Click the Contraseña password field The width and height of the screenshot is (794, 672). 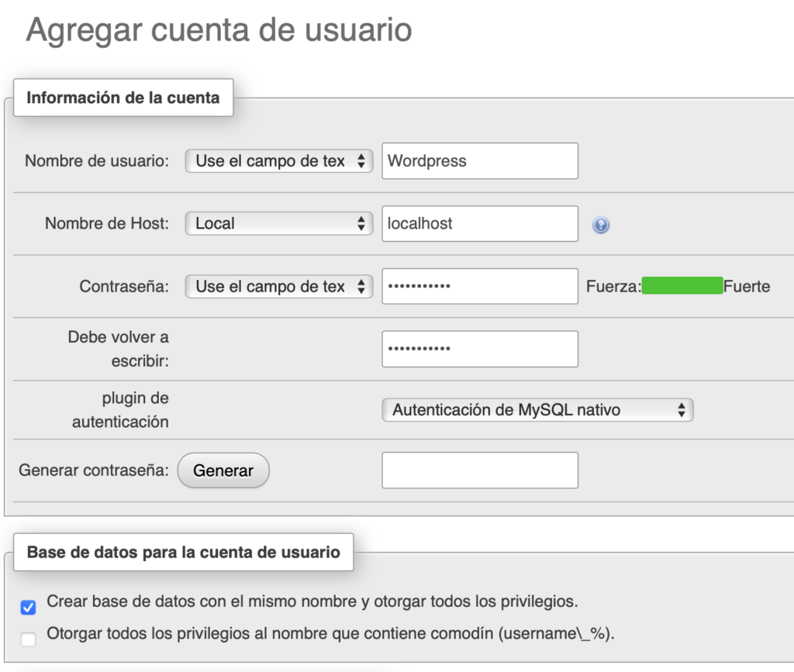point(480,287)
